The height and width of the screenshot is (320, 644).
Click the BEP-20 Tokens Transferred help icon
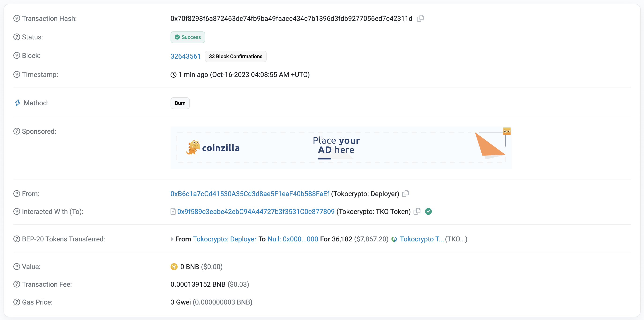[16, 239]
